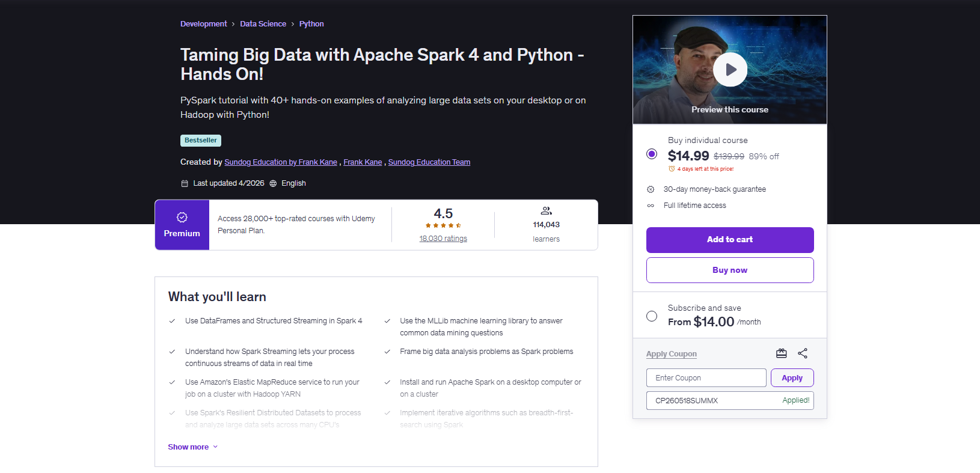Viewport: 980px width, 473px height.
Task: Click the 4.5 rating number
Action: point(443,213)
